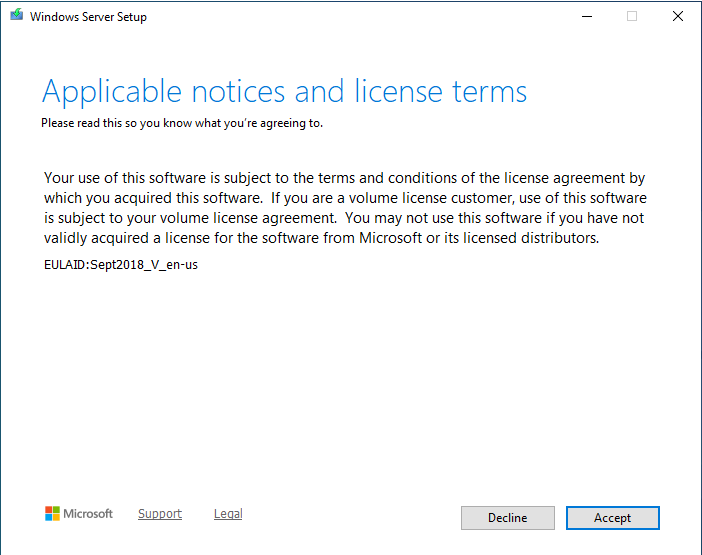
Task: Click the 'Windows Server Setup' title text
Action: point(88,17)
